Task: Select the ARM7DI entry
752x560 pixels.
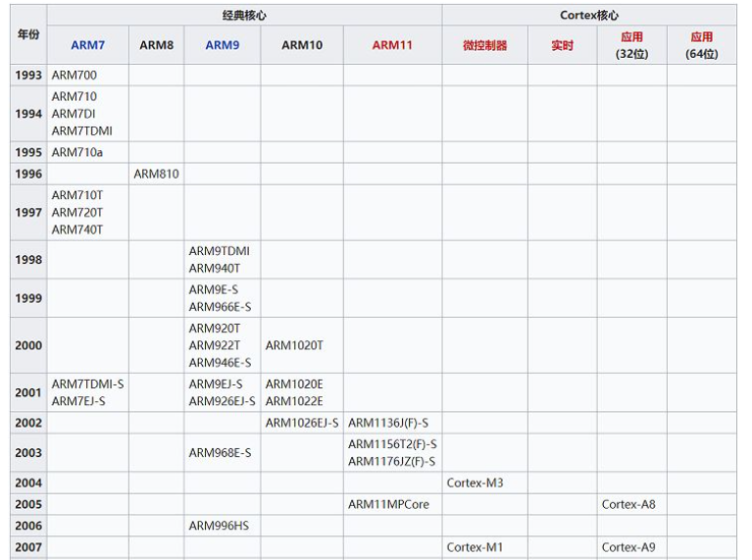Action: pyautogui.click(x=74, y=114)
